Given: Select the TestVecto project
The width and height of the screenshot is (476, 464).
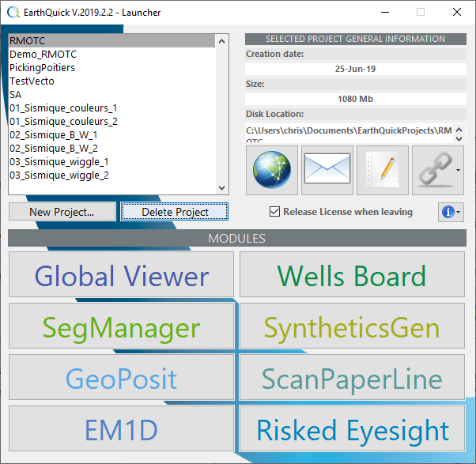Looking at the screenshot, I should [111, 81].
